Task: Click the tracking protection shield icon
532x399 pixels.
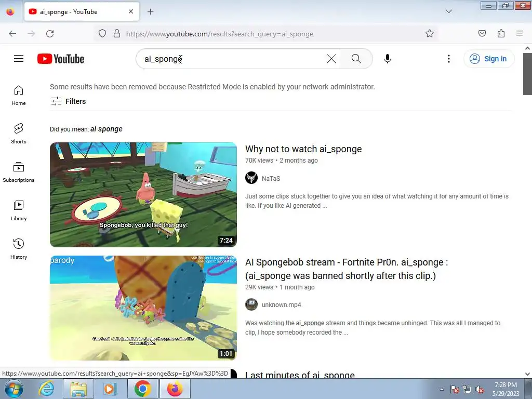Action: (x=102, y=33)
